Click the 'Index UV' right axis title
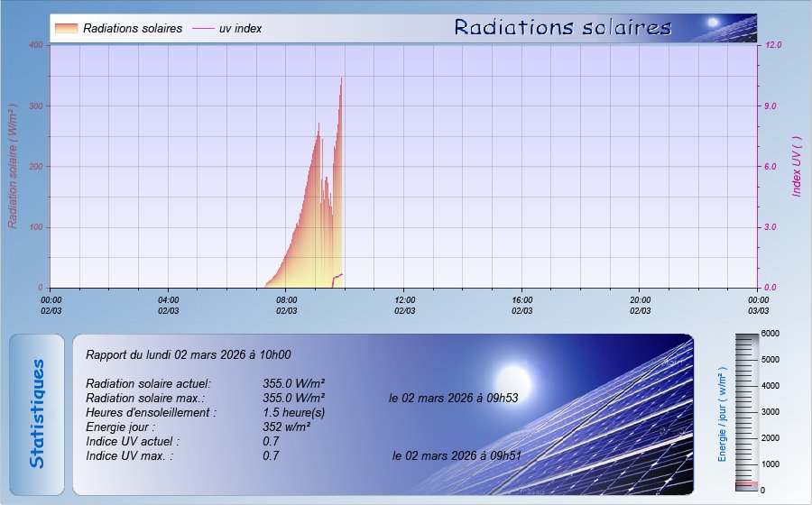Viewport: 812px width, 505px height. click(x=797, y=166)
